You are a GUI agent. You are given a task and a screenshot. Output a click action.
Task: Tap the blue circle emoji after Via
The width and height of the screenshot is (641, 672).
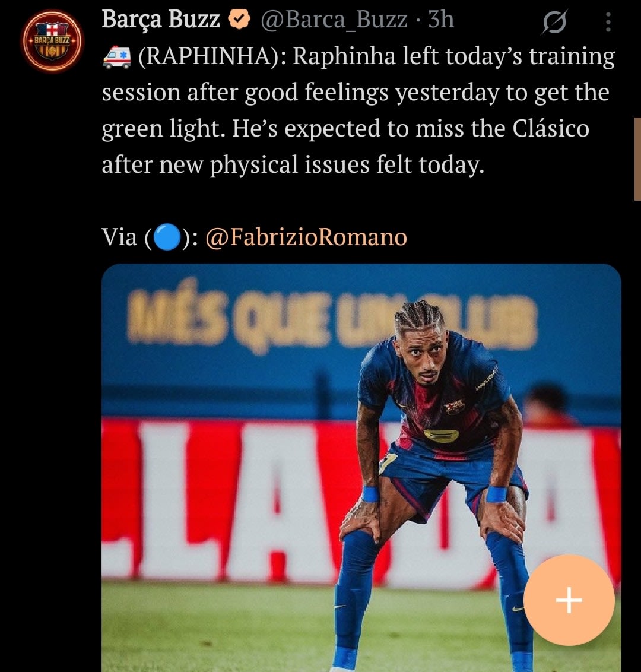[x=167, y=237]
